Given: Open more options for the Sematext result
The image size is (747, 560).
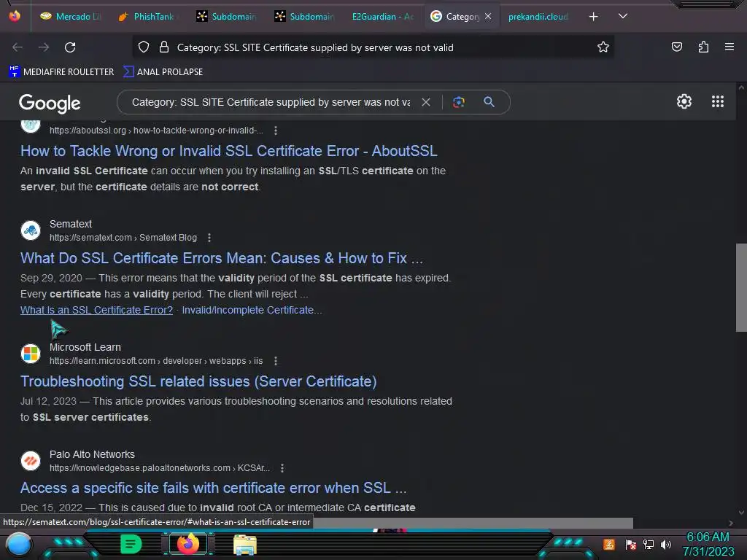Looking at the screenshot, I should click(209, 238).
